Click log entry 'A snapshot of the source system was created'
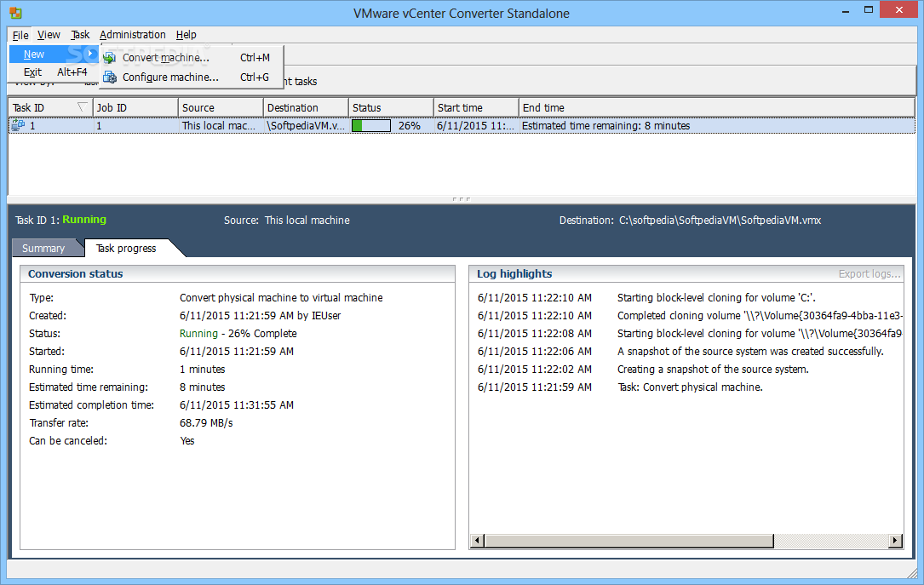 [x=751, y=351]
